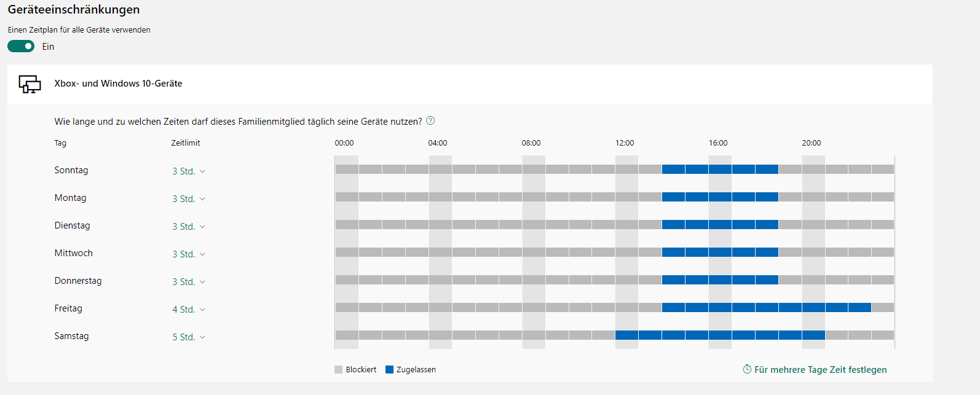Screen dimensions: 980x395
Task: Click the 08:00 time header
Action: [531, 143]
